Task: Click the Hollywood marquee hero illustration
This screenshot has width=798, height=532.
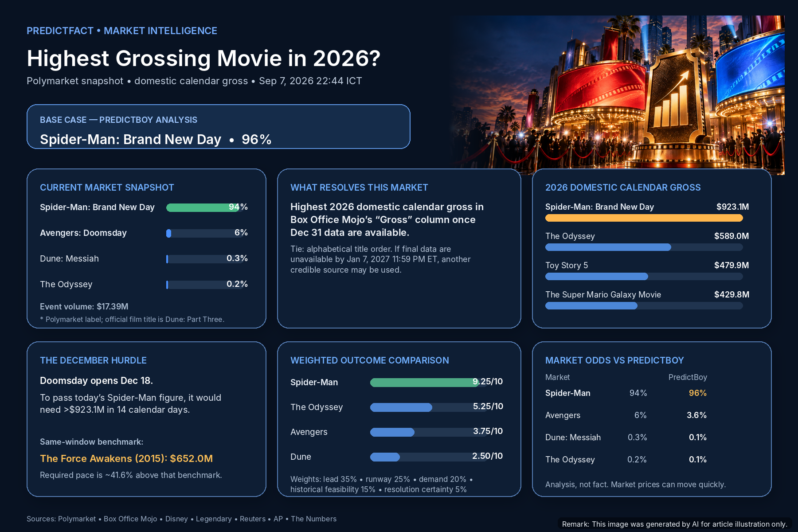Action: pyautogui.click(x=618, y=95)
